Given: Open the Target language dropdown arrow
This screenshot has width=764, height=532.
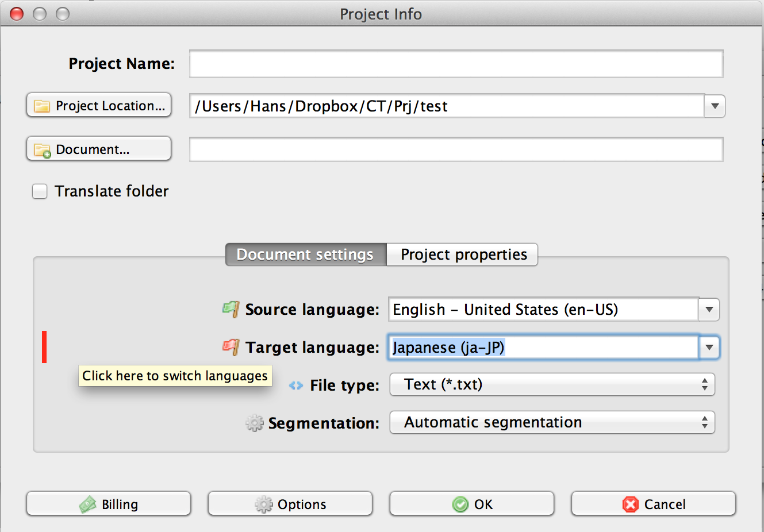Looking at the screenshot, I should point(709,348).
